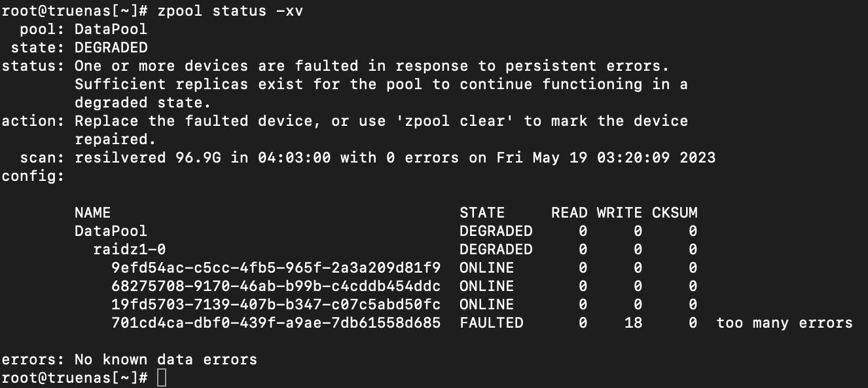The height and width of the screenshot is (388, 868).
Task: Click the FAULTED state label
Action: [492, 323]
